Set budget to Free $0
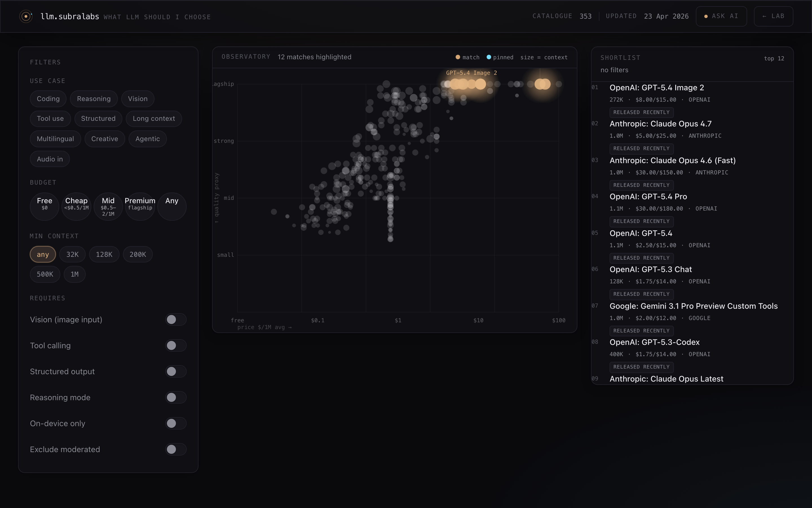 click(44, 206)
